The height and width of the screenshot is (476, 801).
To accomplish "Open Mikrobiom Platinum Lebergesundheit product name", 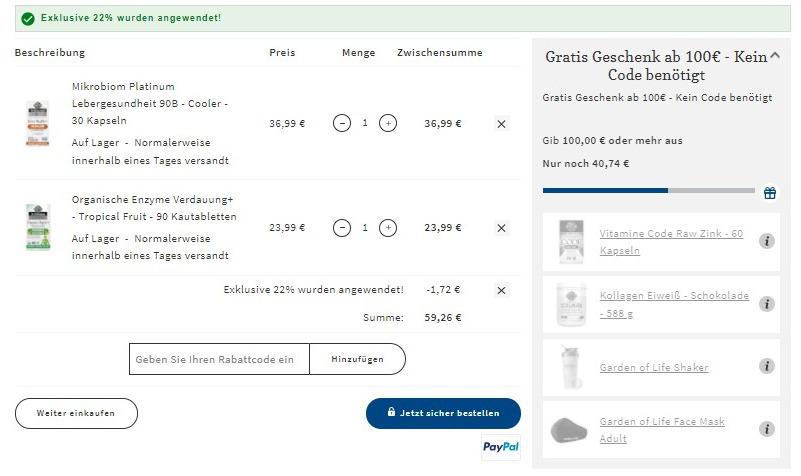I will (150, 103).
